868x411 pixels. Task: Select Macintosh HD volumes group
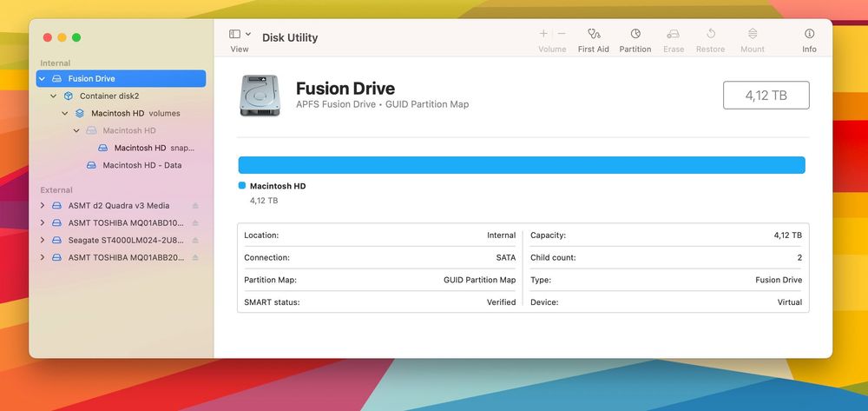pos(135,113)
